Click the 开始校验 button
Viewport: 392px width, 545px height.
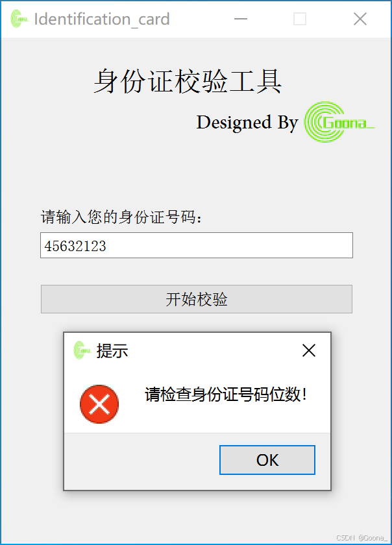pyautogui.click(x=197, y=299)
